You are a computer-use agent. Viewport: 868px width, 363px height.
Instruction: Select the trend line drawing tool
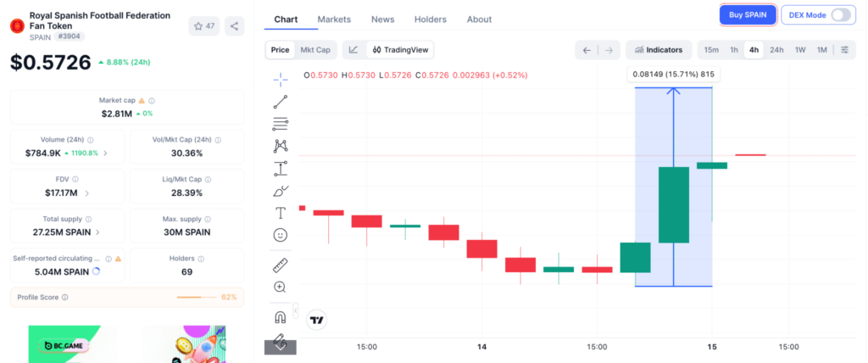click(x=281, y=102)
